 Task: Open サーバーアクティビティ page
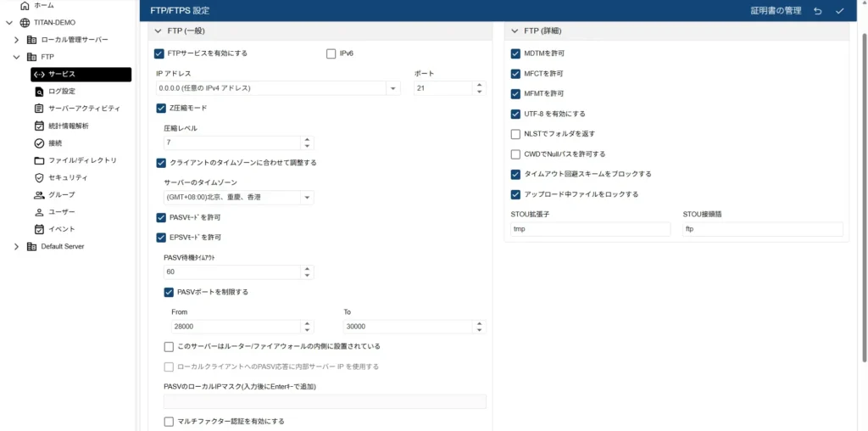[82, 109]
